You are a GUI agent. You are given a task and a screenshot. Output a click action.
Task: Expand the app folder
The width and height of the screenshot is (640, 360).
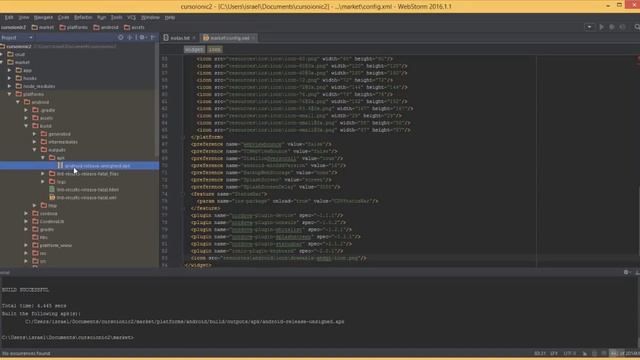tap(10, 70)
